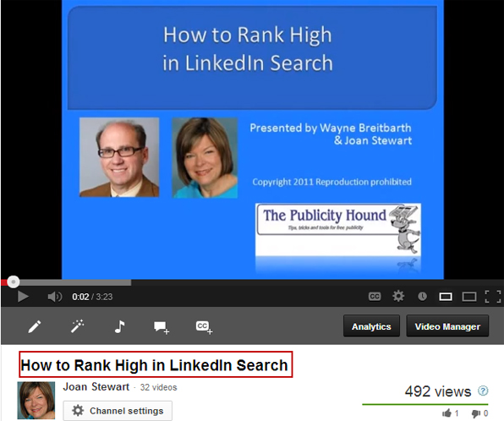Open player settings gear icon
504x421 pixels.
398,297
